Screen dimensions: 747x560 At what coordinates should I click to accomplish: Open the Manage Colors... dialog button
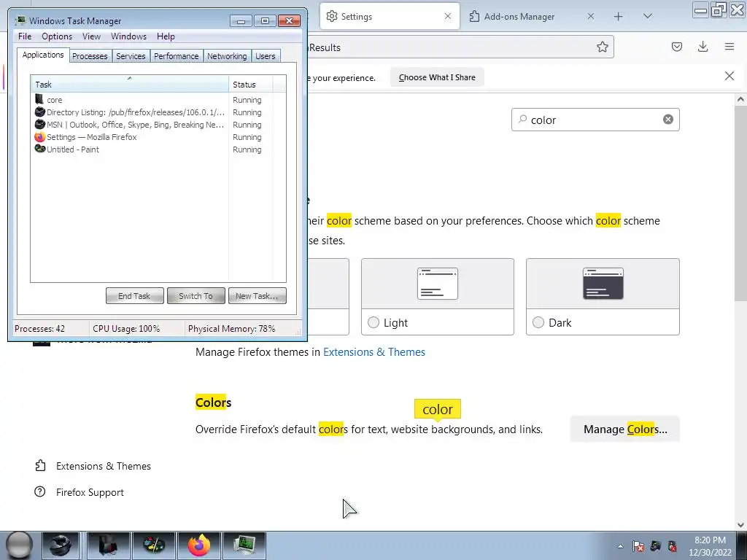(x=624, y=429)
